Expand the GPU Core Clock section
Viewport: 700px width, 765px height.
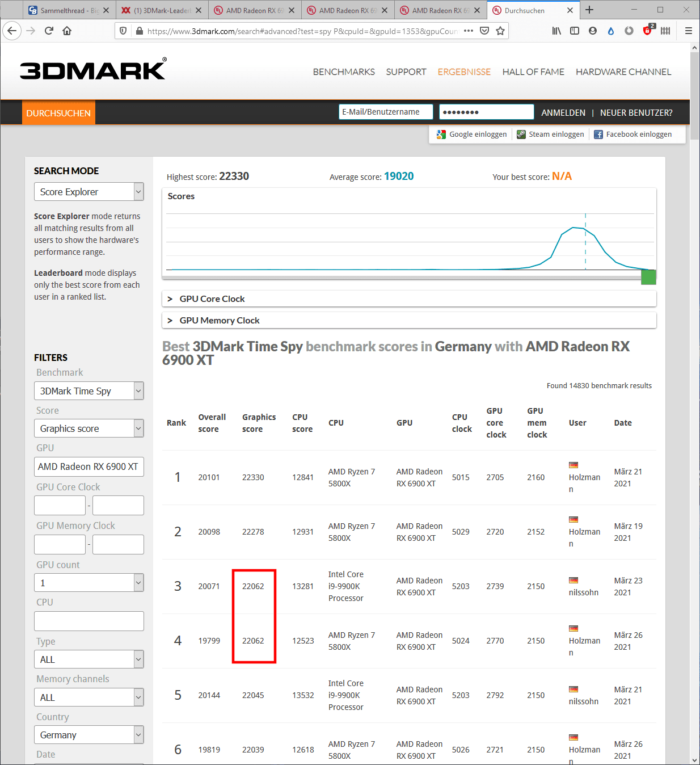[x=409, y=299]
